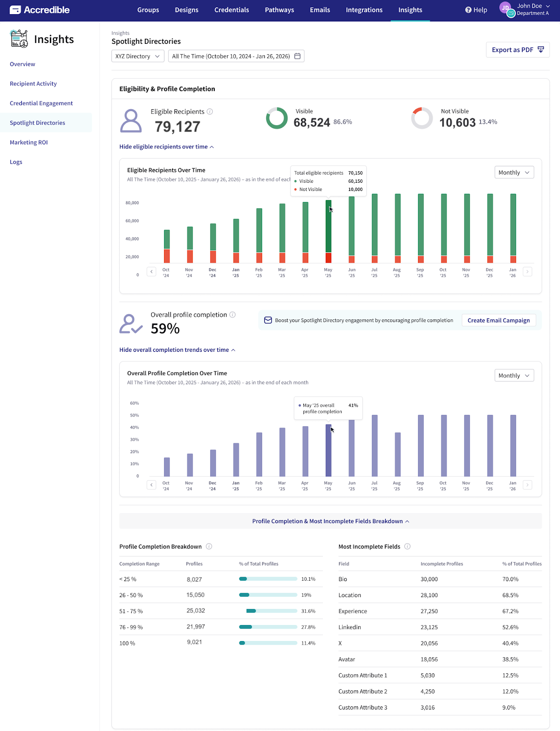Click the Insights breadcrumb

click(121, 33)
